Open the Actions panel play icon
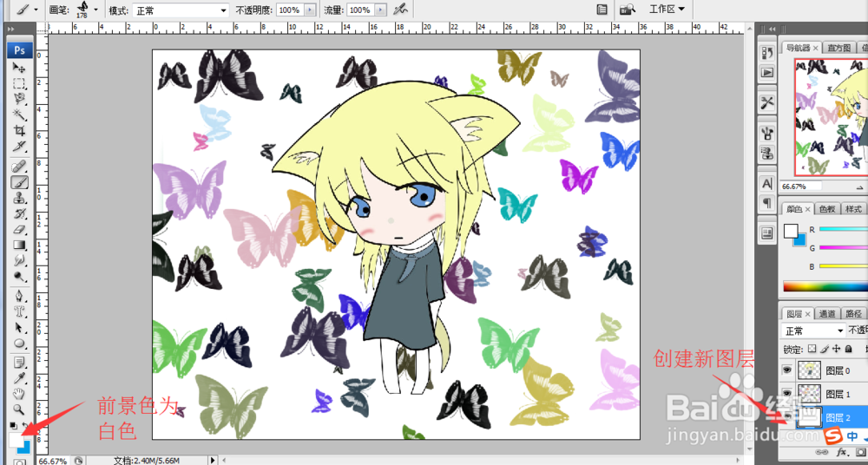Screen dimensions: 868x465 pos(767,72)
